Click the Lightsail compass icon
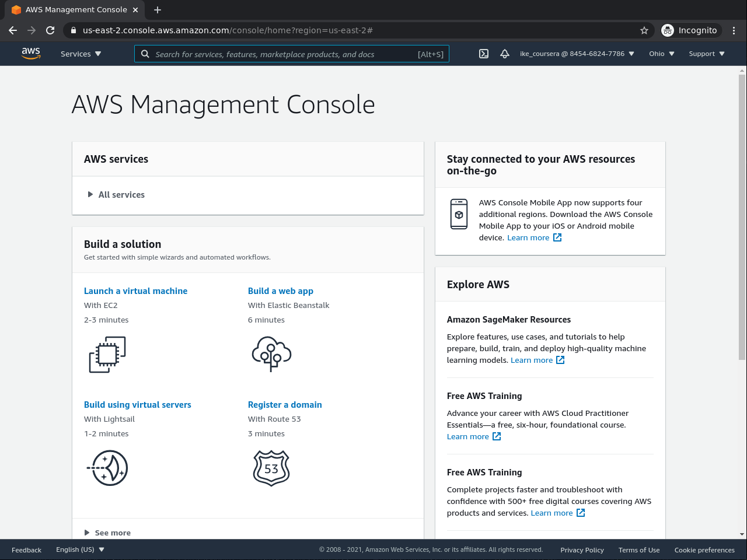 (x=108, y=468)
